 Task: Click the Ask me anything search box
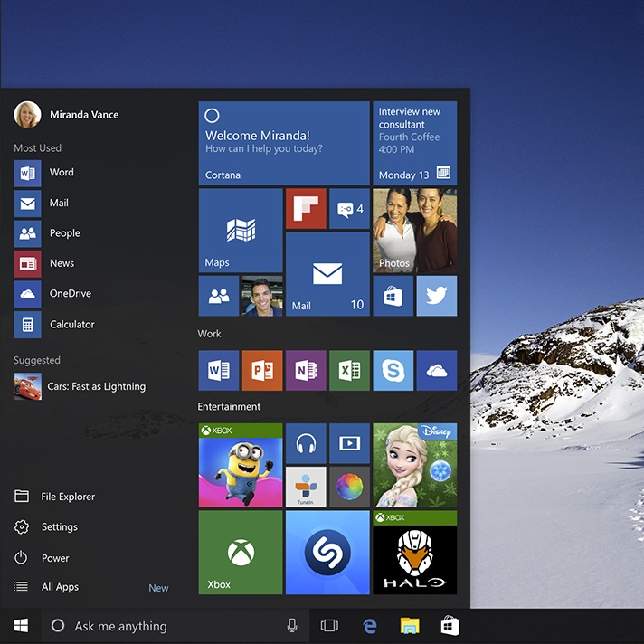click(x=175, y=626)
